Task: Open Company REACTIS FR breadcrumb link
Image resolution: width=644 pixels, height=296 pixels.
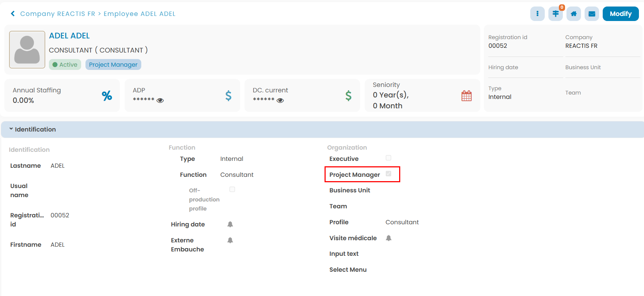Action: coord(58,14)
